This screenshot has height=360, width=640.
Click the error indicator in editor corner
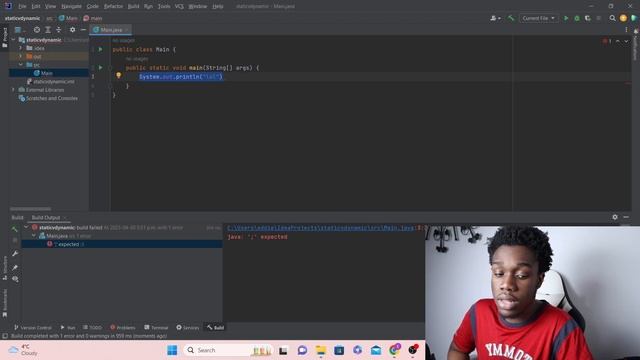click(x=607, y=41)
